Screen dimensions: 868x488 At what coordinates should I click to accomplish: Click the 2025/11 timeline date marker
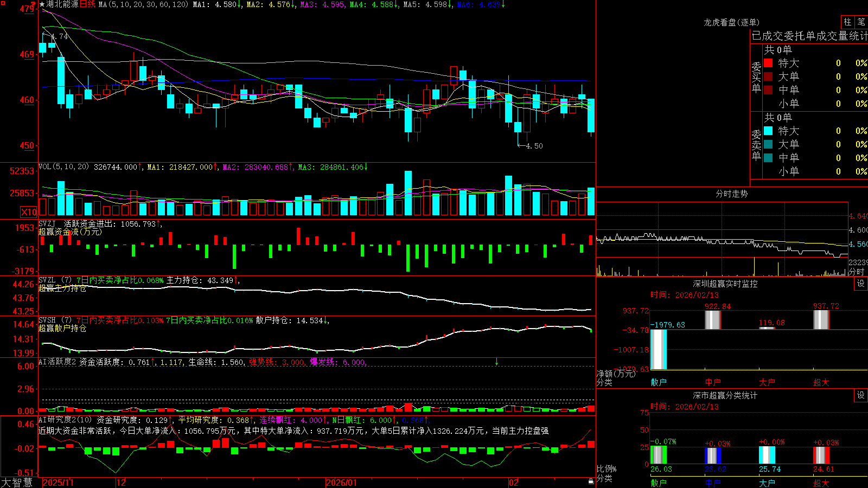click(x=58, y=483)
